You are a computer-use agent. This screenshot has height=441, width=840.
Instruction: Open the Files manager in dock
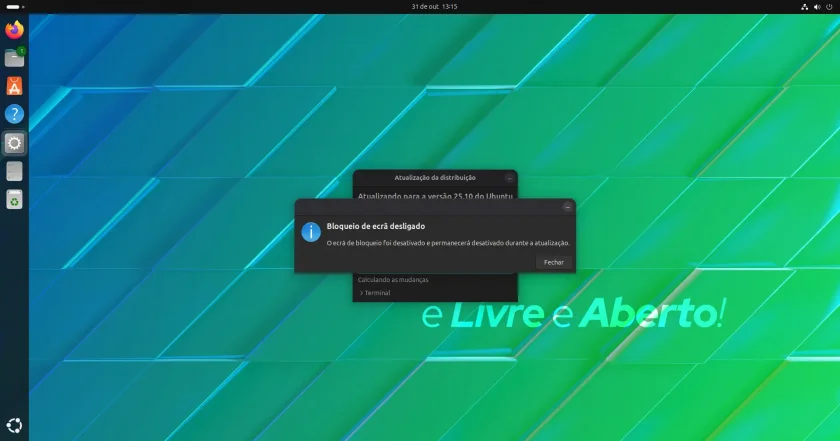(14, 58)
